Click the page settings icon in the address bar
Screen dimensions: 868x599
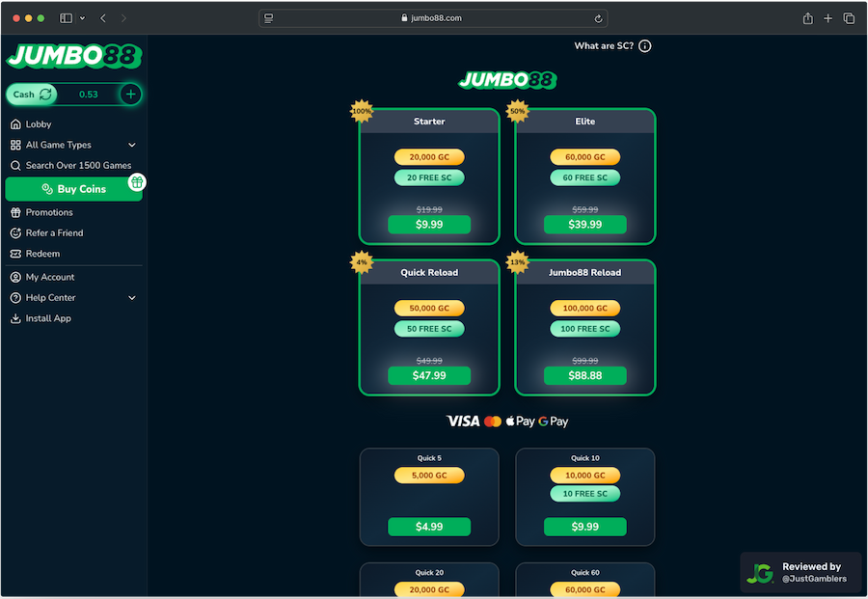(x=268, y=18)
